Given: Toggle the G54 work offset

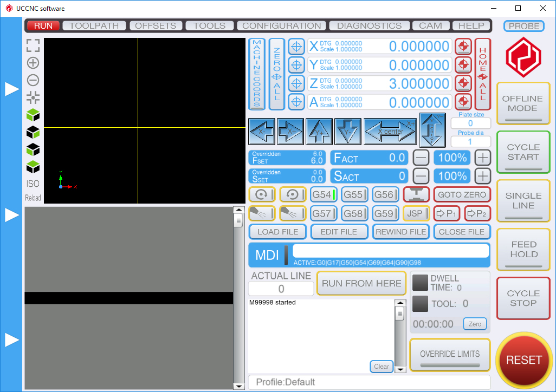Looking at the screenshot, I should 324,194.
